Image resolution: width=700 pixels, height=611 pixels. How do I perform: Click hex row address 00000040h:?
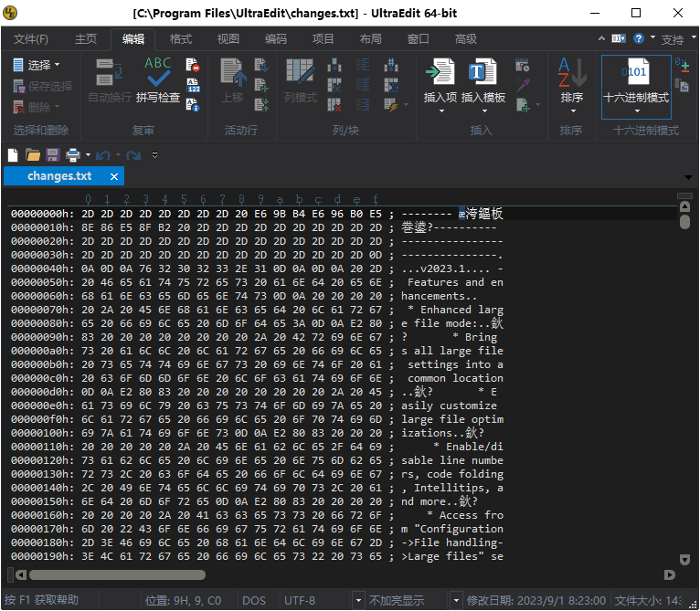pos(43,269)
